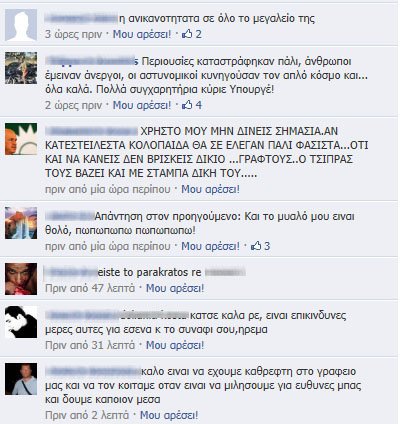Viewport: 400px width, 424px height.
Task: Open face avatar beside 'eiste to parakratos' comment
Action: (21, 279)
